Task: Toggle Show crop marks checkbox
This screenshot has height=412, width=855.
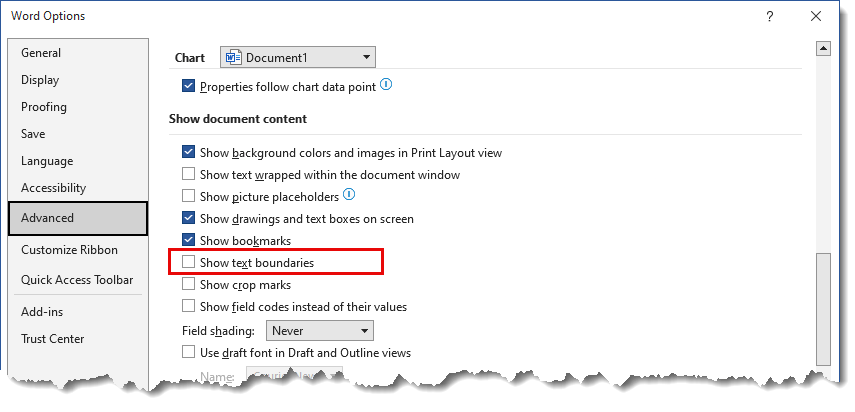Action: point(188,284)
